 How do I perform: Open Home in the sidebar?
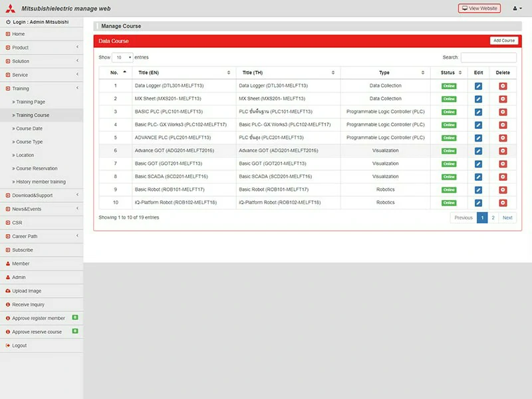click(41, 34)
